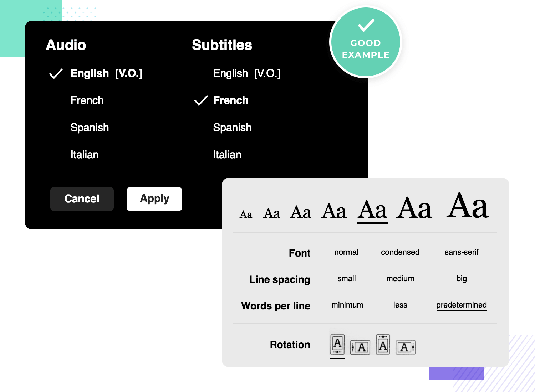Set Font to condensed
The image size is (535, 392).
(400, 252)
